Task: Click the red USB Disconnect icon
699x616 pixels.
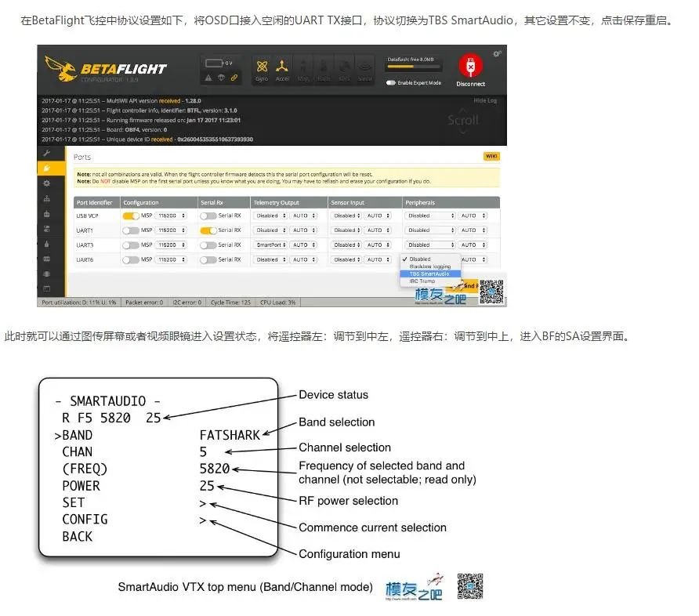Action: pyautogui.click(x=470, y=66)
